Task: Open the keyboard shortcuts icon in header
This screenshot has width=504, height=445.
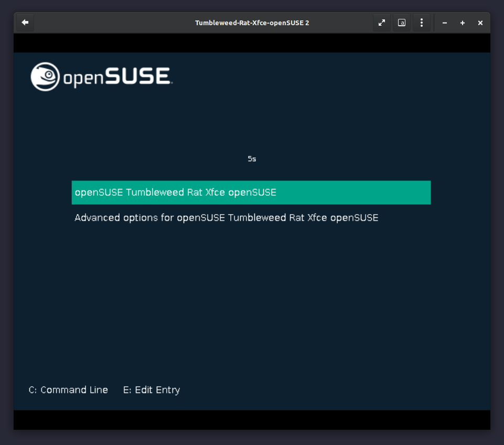Action: coord(402,23)
